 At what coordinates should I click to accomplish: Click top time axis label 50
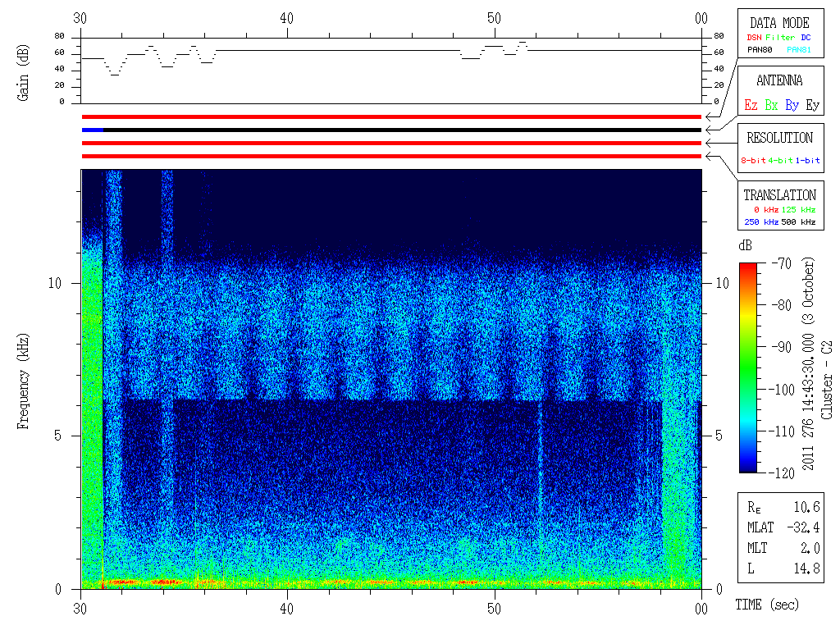click(x=494, y=19)
